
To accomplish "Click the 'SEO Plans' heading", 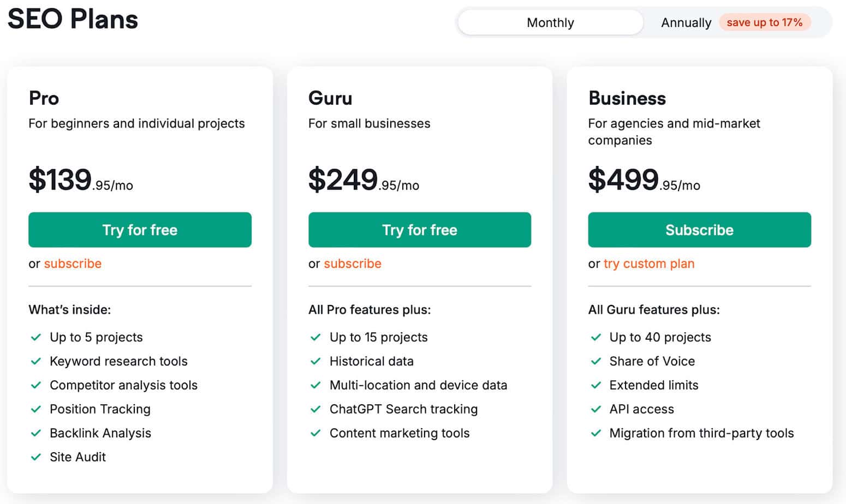I will click(73, 19).
